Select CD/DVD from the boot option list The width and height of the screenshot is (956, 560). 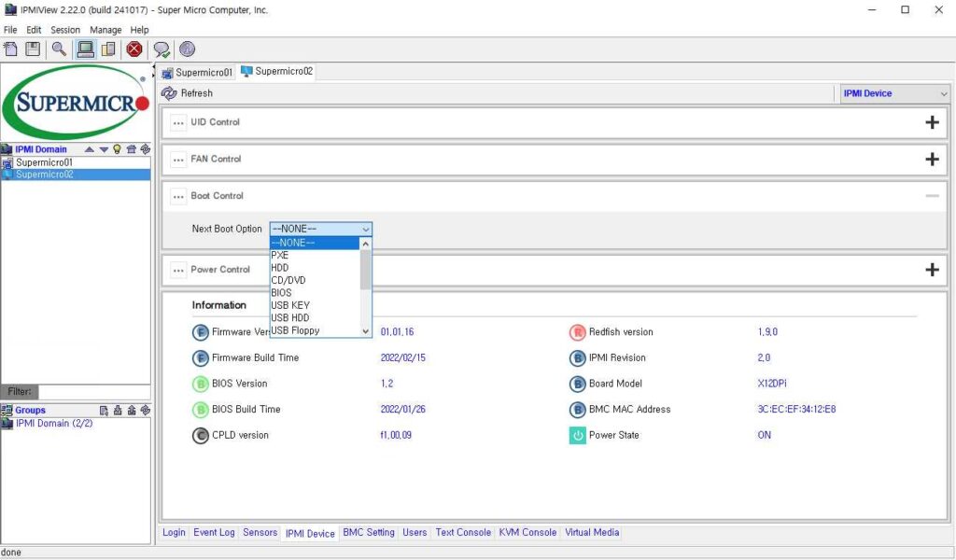tap(315, 280)
